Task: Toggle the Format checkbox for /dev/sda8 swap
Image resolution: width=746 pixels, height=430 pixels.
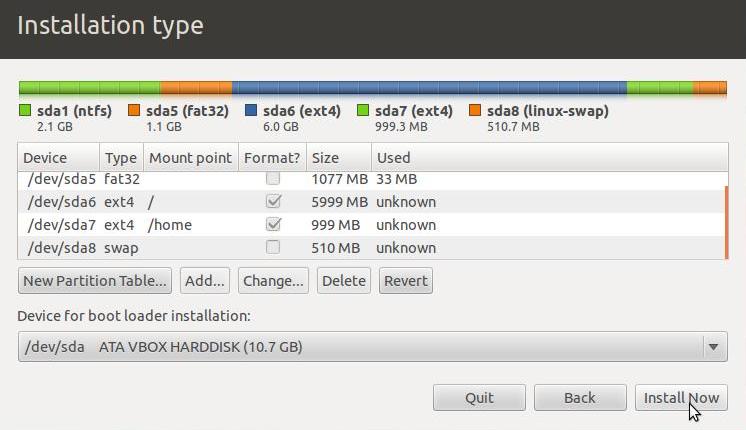Action: 273,247
